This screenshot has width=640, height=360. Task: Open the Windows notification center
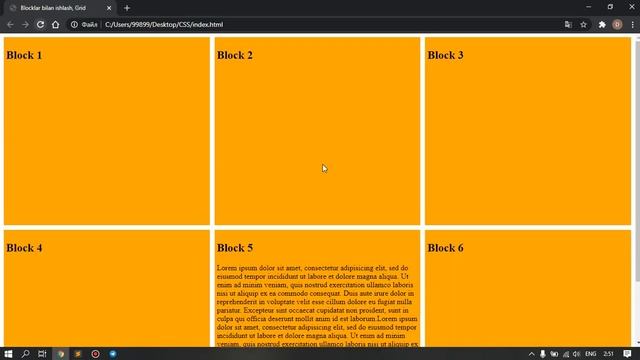click(x=627, y=354)
